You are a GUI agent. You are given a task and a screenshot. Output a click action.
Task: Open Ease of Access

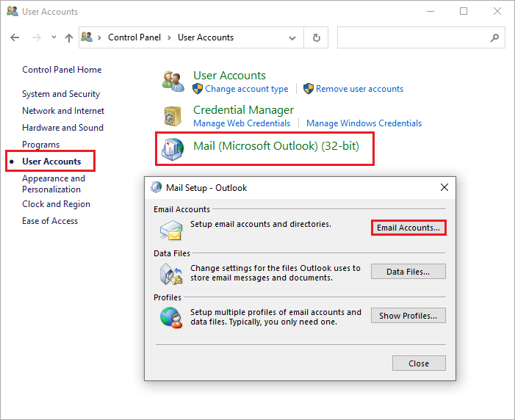[50, 221]
